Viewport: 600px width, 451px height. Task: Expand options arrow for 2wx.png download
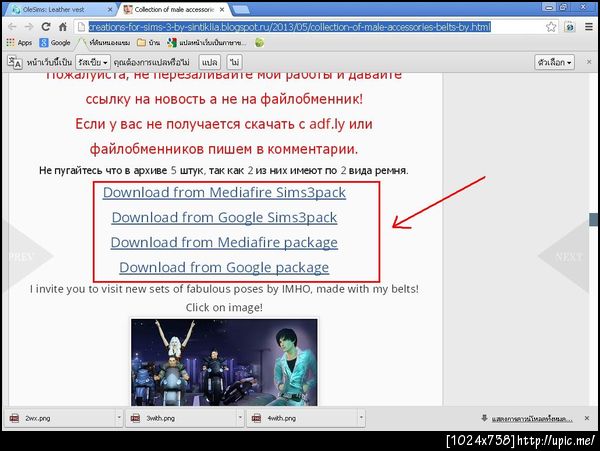point(119,418)
